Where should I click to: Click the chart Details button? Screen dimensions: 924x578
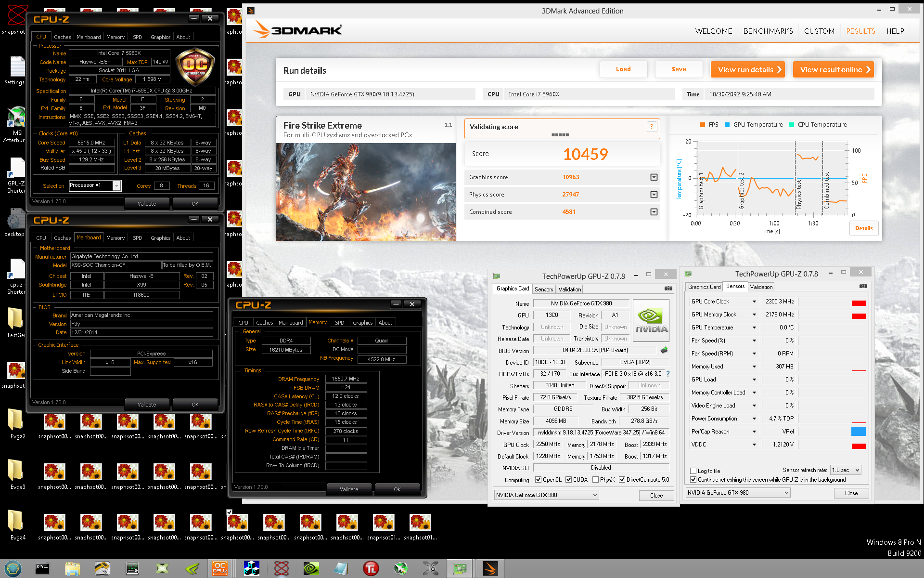point(863,228)
